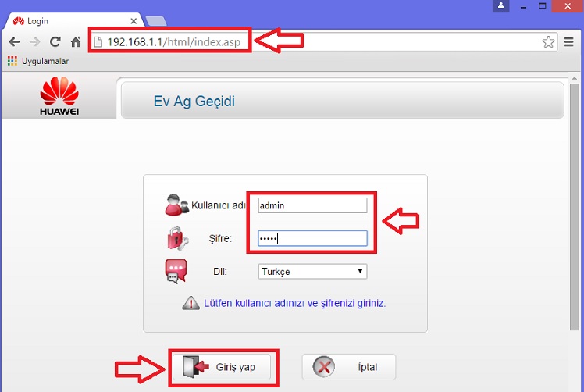Viewport: 584px width, 392px height.
Task: Click the browser forward arrow
Action: 34,42
